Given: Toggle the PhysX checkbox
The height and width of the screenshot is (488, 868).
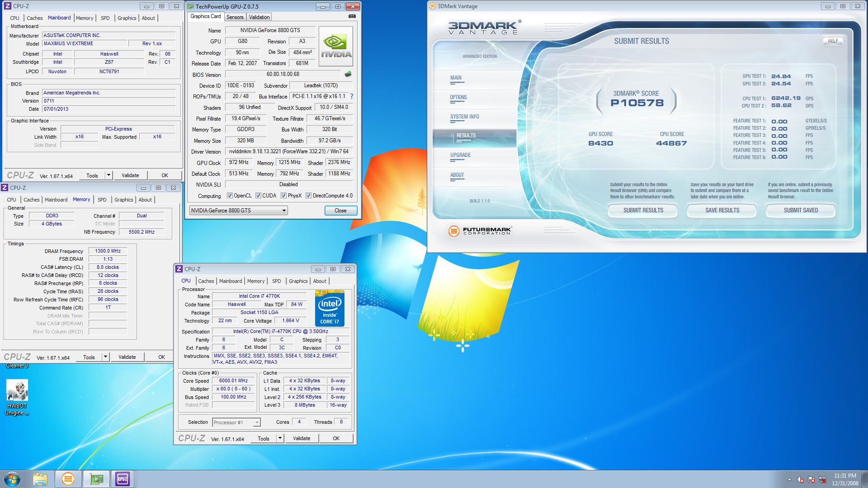Looking at the screenshot, I should pyautogui.click(x=283, y=196).
